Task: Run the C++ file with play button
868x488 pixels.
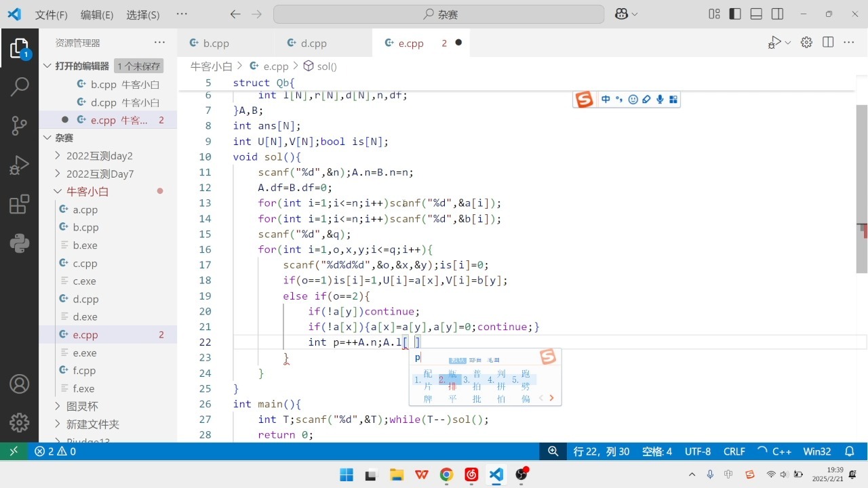Action: (775, 43)
